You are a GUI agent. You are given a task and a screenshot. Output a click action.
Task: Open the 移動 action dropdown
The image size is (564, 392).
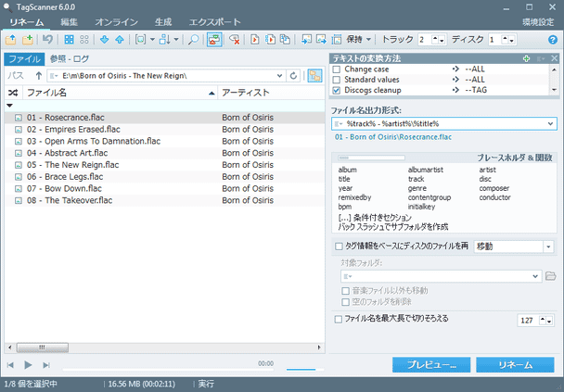548,247
